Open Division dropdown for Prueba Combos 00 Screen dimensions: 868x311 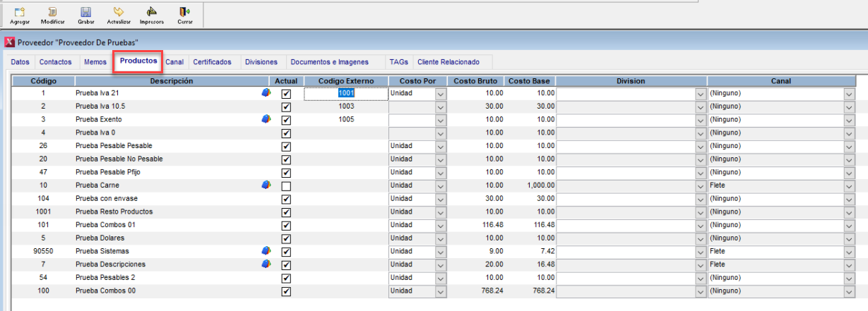(x=701, y=291)
